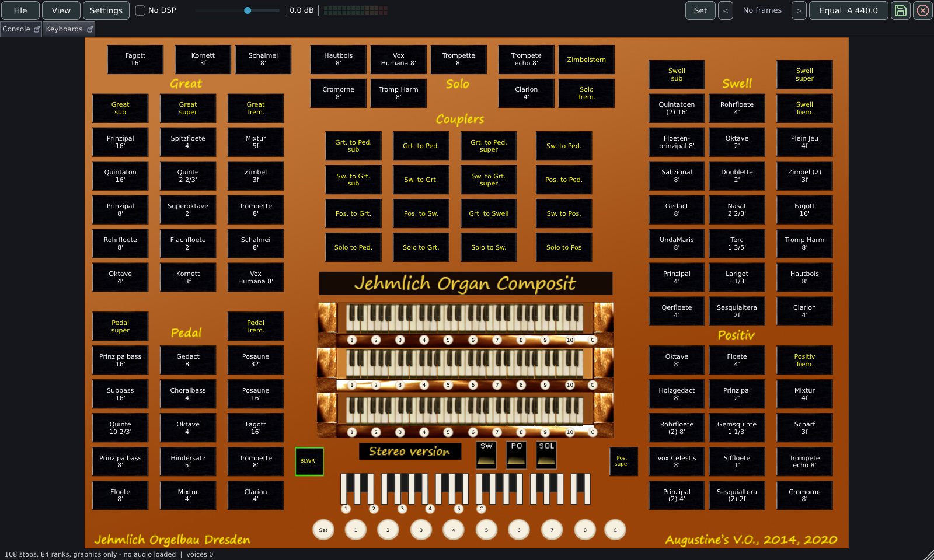Draw the Subbass 16' pedal stop
934x560 pixels.
click(120, 394)
